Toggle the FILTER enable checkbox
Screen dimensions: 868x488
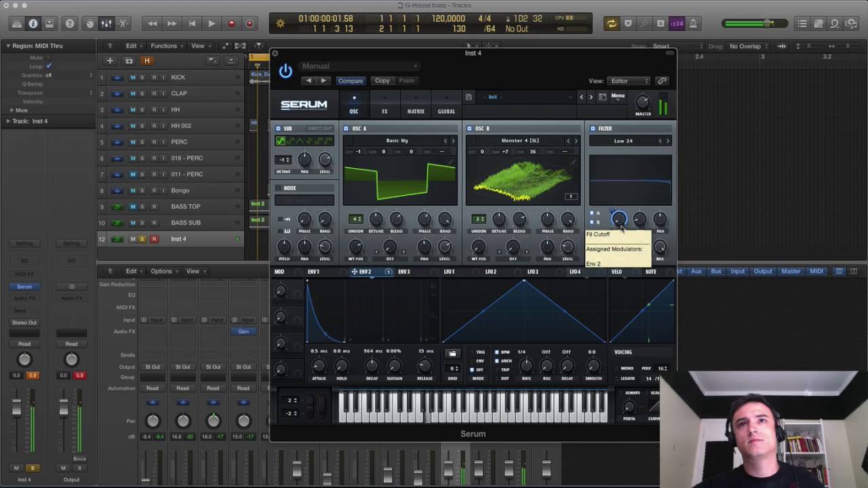pyautogui.click(x=593, y=129)
